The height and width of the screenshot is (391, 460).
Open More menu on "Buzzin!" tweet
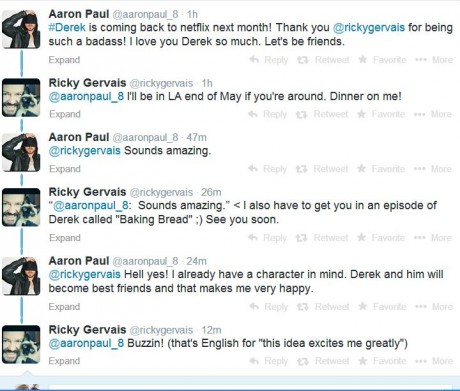coord(434,361)
